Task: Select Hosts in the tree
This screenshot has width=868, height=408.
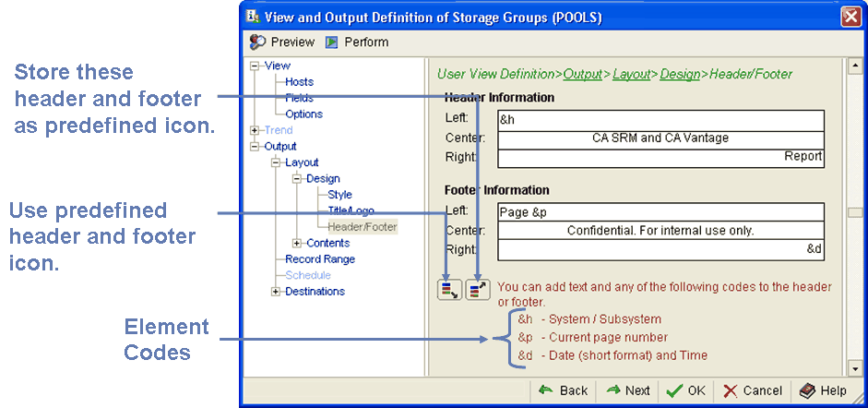Action: [x=300, y=82]
